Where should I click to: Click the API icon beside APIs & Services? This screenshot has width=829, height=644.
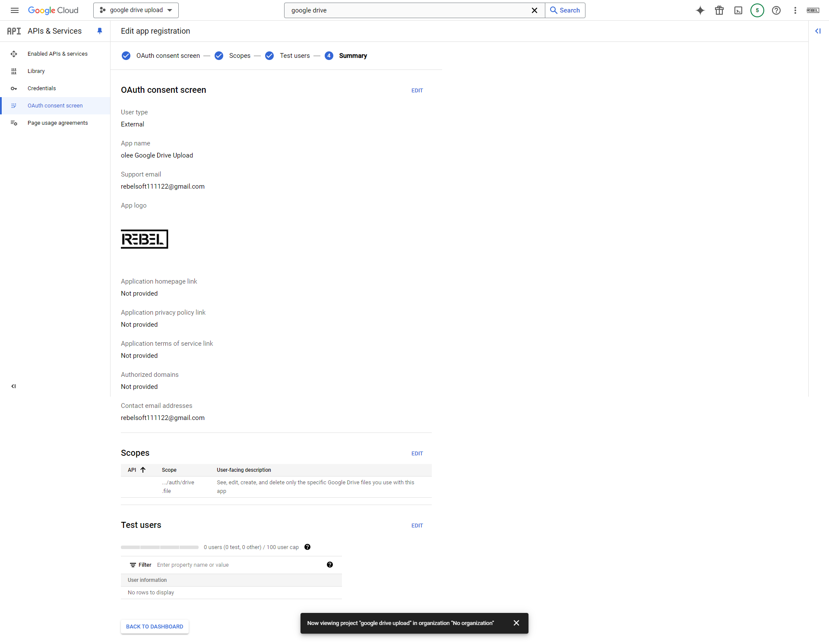(x=14, y=31)
